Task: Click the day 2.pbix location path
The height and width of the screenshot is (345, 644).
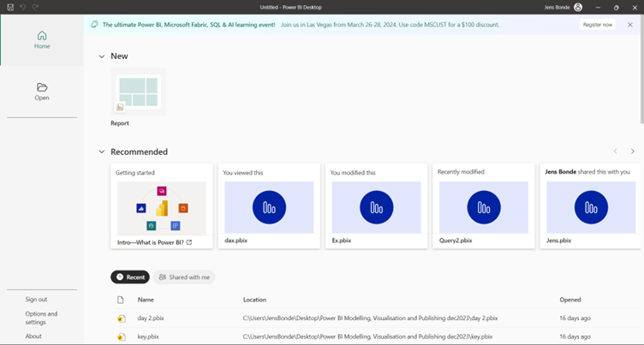Action: (371, 318)
